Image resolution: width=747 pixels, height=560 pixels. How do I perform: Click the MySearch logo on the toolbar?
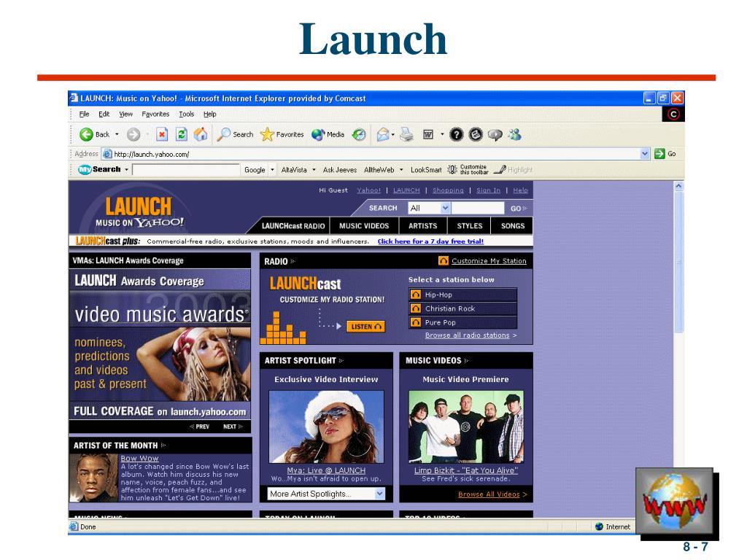coord(99,169)
